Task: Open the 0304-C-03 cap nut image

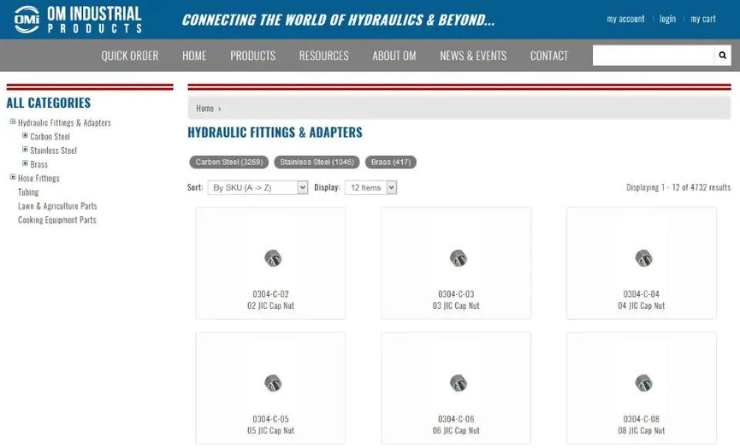Action: [458, 258]
